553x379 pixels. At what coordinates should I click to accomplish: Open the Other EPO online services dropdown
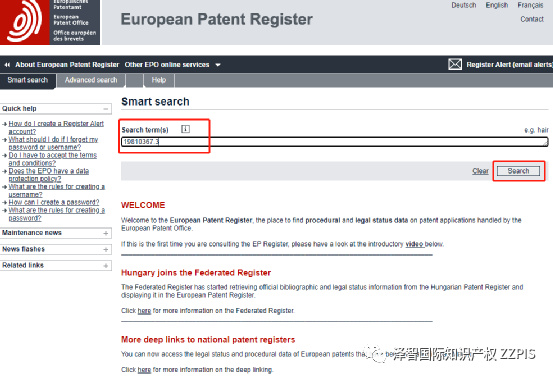(172, 65)
